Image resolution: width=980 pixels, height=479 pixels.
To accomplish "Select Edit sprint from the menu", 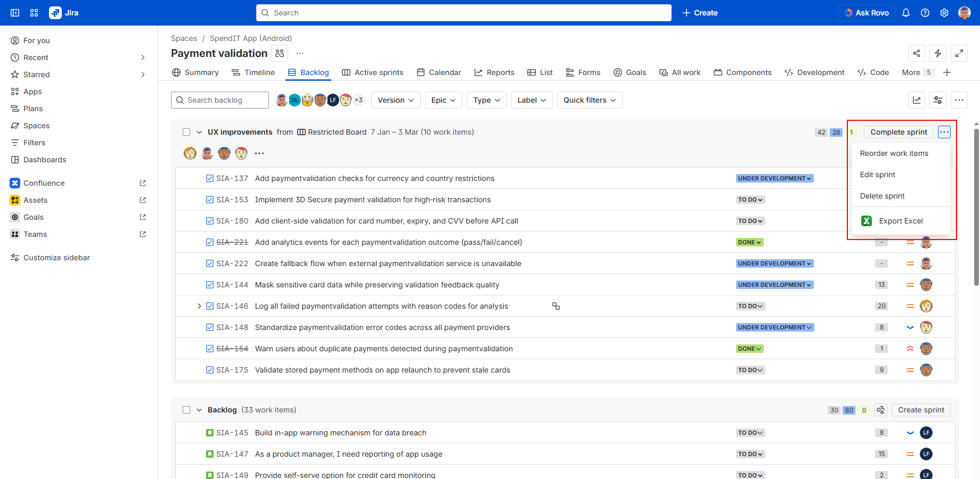I will [878, 175].
